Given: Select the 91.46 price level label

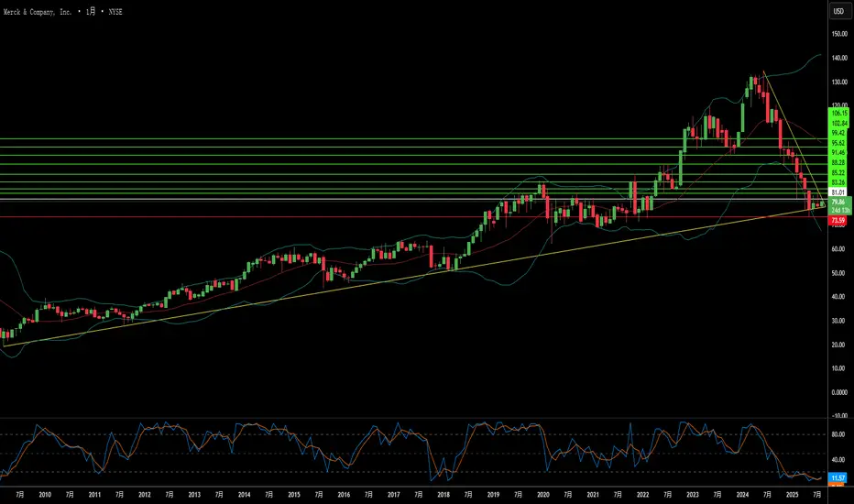Looking at the screenshot, I should [837, 152].
